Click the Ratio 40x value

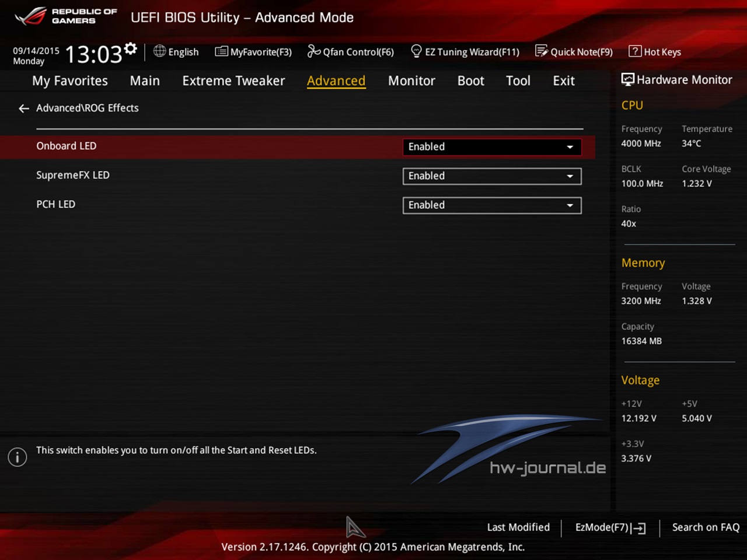coord(629,224)
